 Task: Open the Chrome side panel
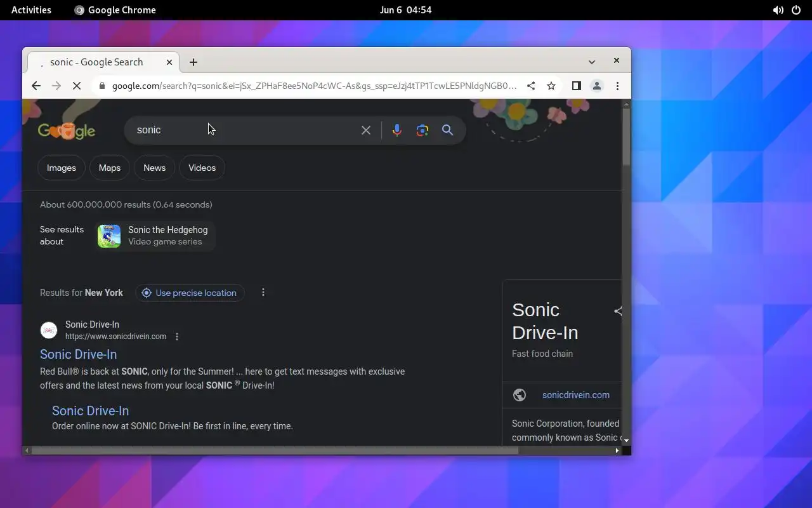click(577, 86)
